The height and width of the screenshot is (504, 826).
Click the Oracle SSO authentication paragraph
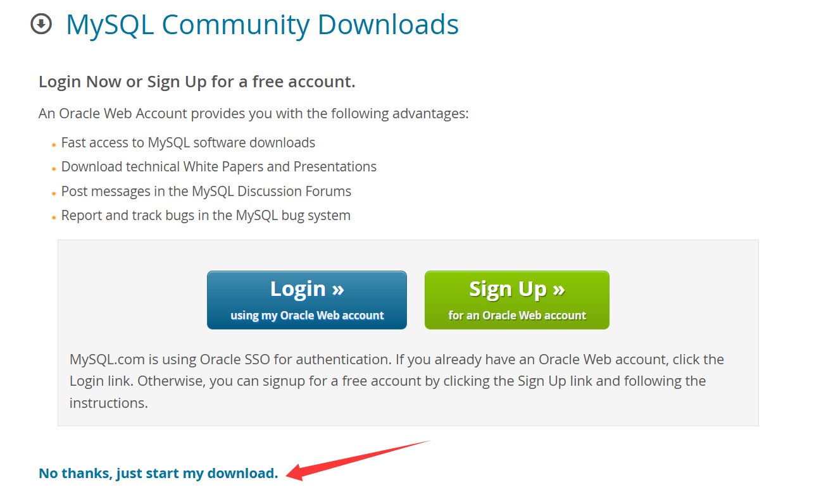point(397,381)
